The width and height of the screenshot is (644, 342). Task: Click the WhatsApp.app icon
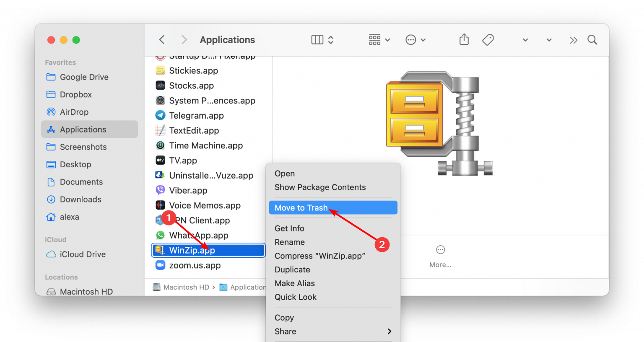coord(160,235)
